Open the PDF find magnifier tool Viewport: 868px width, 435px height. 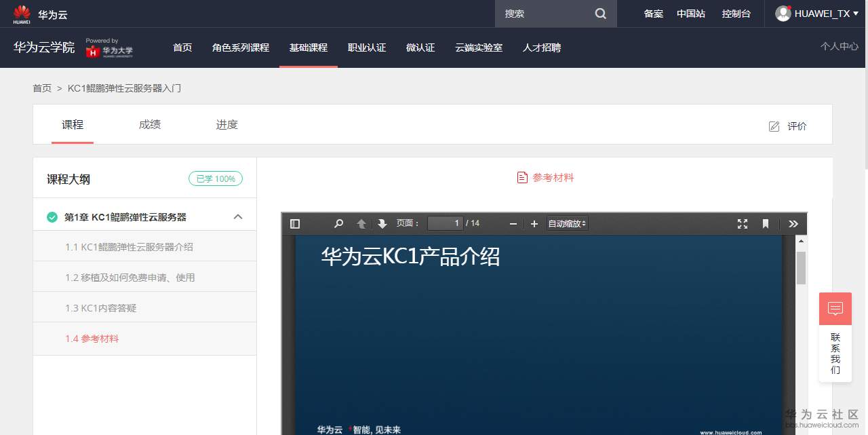(x=339, y=224)
